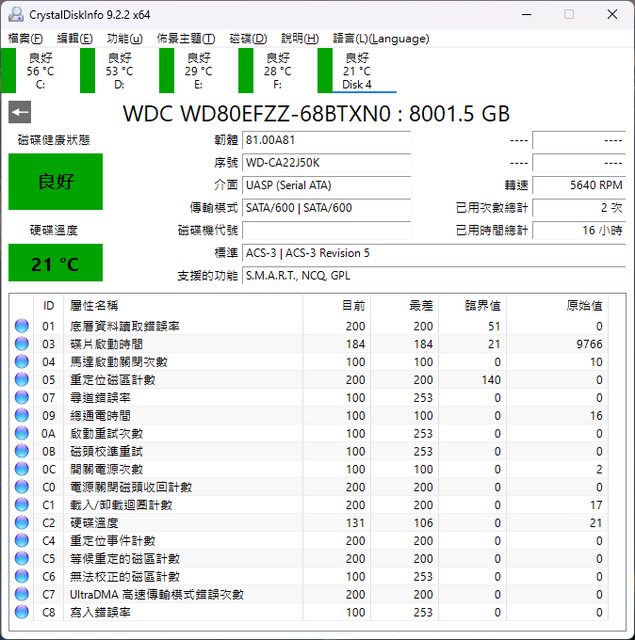Open the 磁碟(D) menu
The height and width of the screenshot is (640, 635).
(248, 38)
